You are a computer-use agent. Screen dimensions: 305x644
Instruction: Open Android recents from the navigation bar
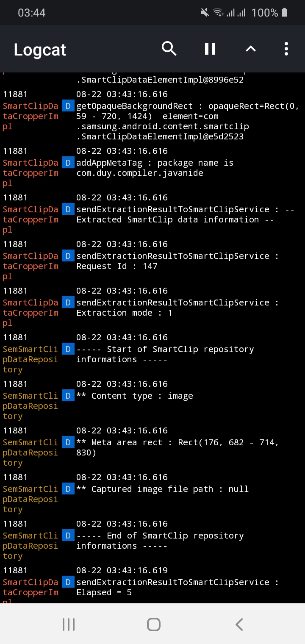pos(68,624)
